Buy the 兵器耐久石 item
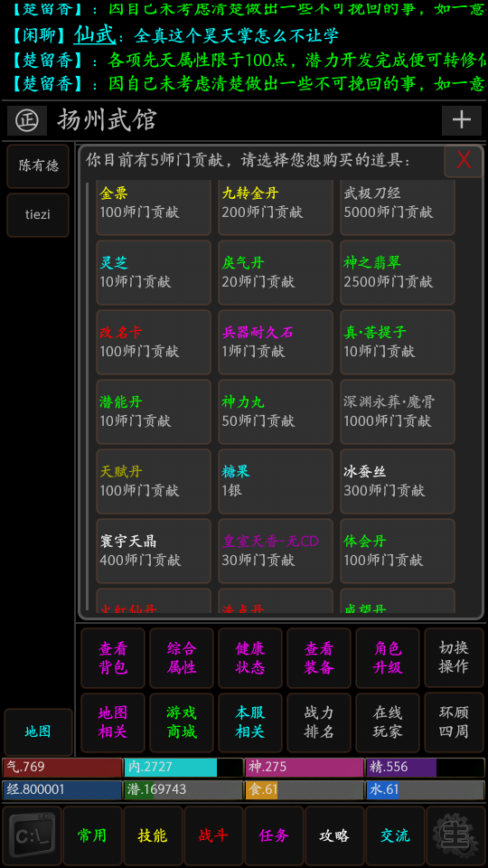The image size is (488, 868). click(275, 342)
